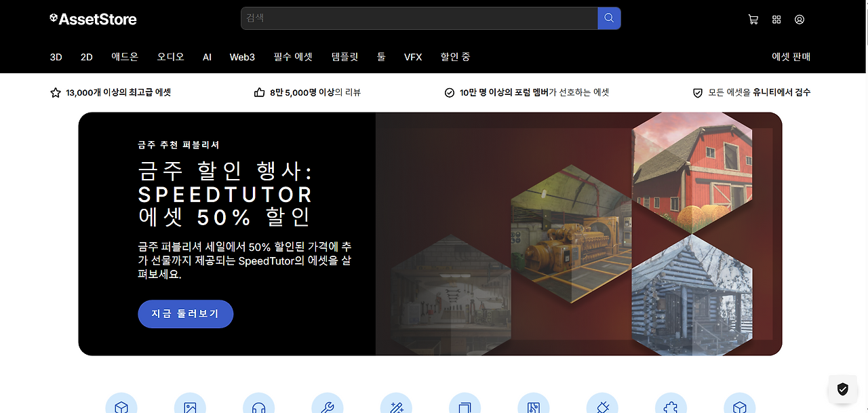The width and height of the screenshot is (868, 413).
Task: Open the 3D menu
Action: tap(56, 57)
